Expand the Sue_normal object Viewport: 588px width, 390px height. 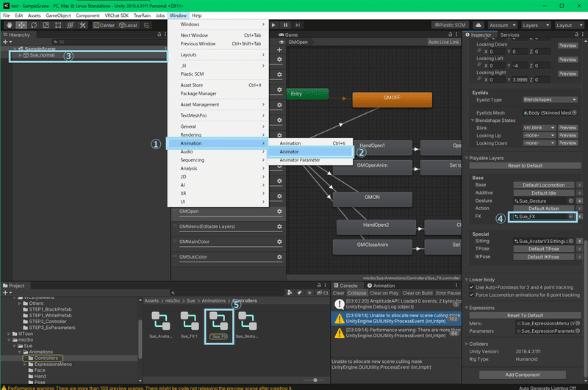21,55
